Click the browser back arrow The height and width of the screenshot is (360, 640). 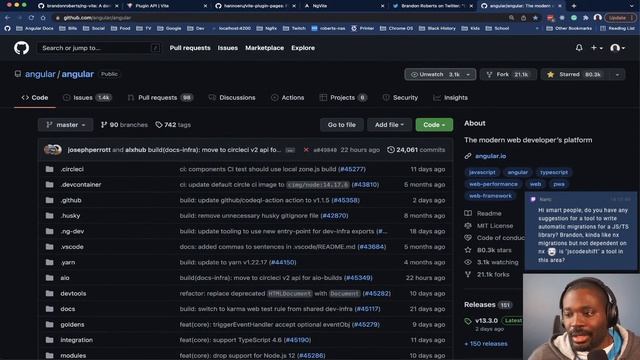tap(7, 18)
